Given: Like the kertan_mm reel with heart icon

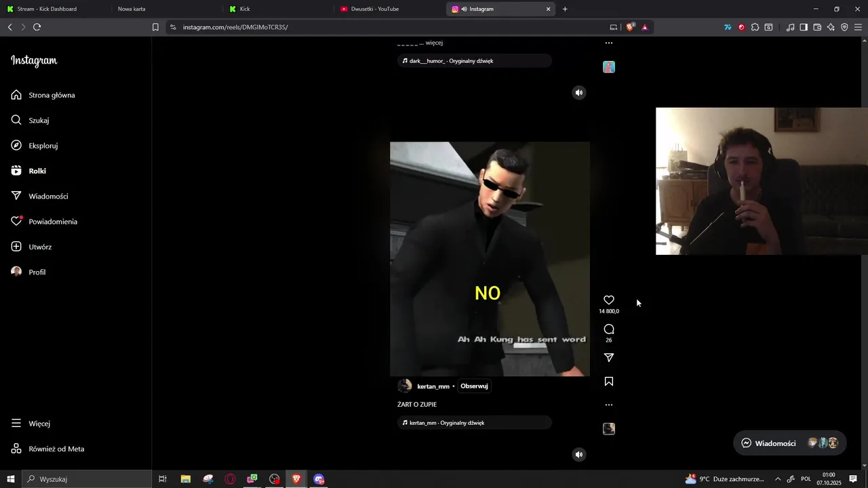Looking at the screenshot, I should pyautogui.click(x=609, y=300).
